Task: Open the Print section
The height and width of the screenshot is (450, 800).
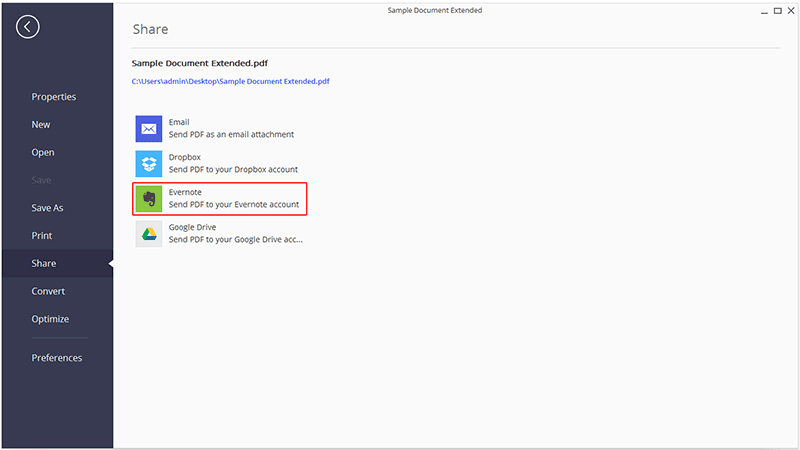Action: pos(42,236)
